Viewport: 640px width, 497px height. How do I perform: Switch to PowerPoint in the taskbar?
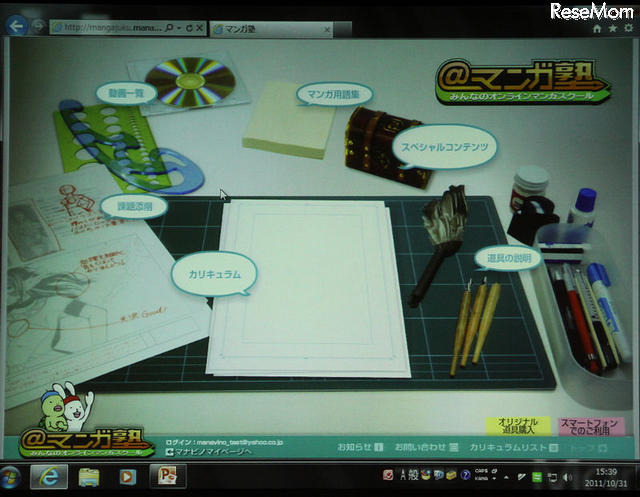click(168, 476)
